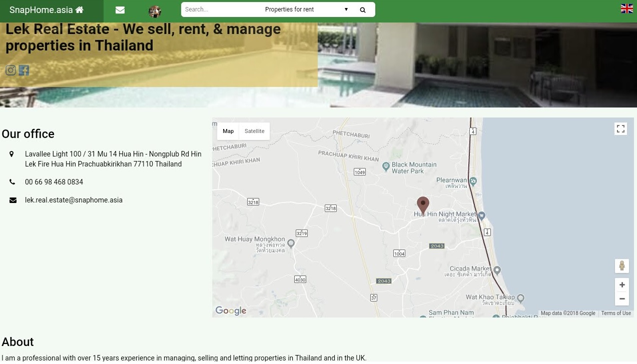Go to SnapHome.asia home page
The image size is (637, 364).
47,10
